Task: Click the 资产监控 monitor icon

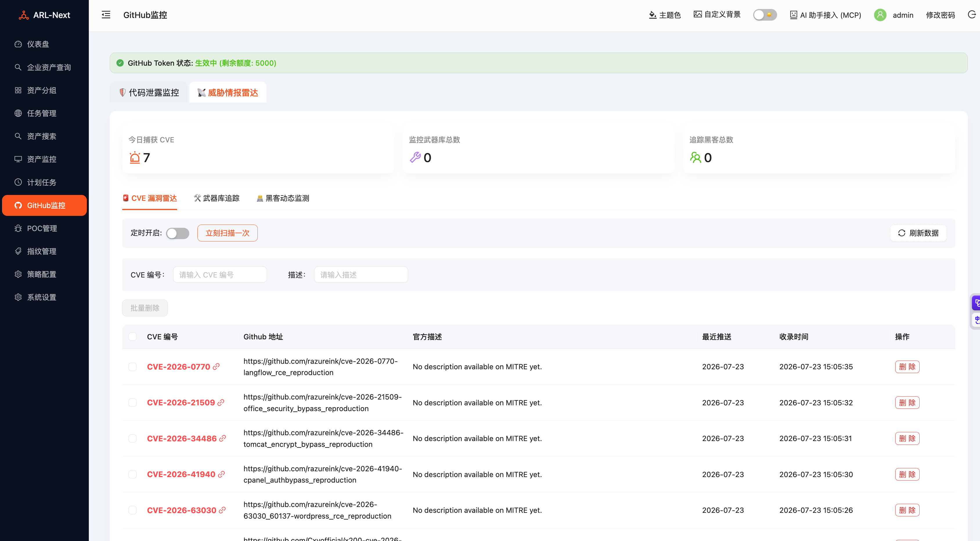Action: coord(18,159)
